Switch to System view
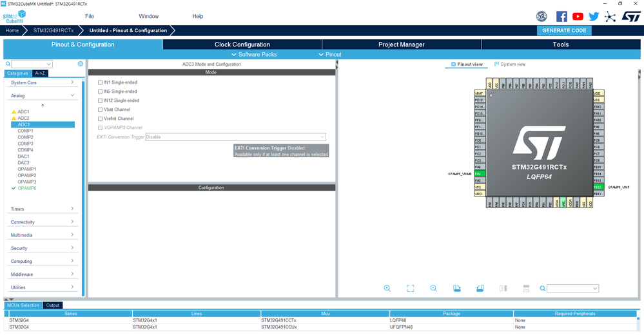Image resolution: width=644 pixels, height=335 pixels. tap(510, 64)
